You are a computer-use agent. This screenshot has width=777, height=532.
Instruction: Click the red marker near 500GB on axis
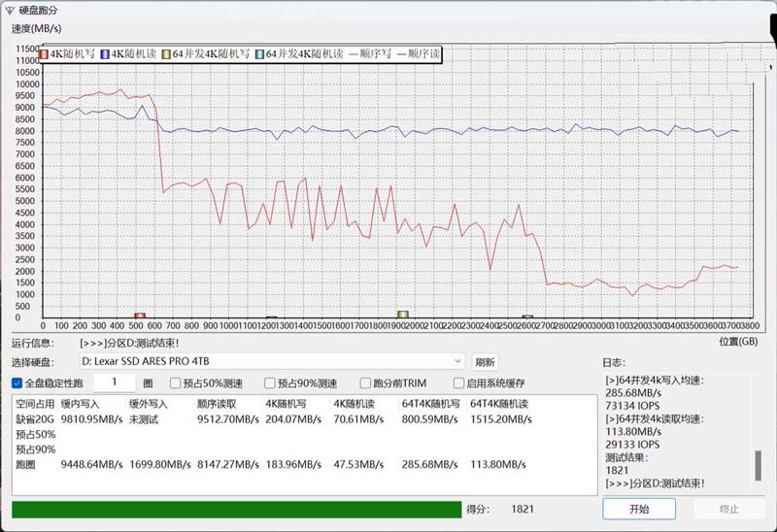[x=140, y=316]
